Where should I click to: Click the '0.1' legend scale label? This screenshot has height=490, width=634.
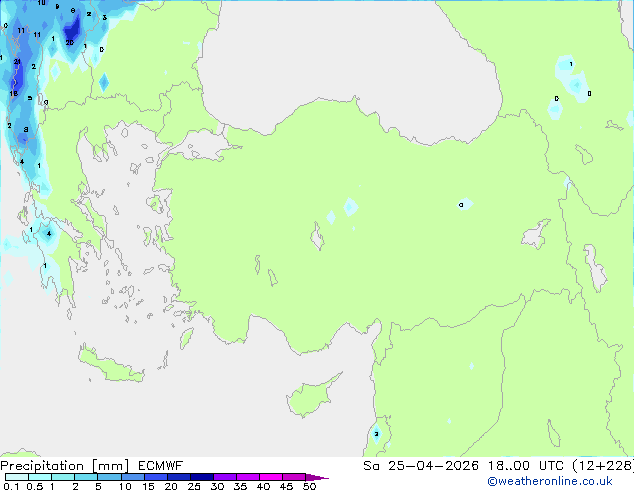(x=11, y=486)
